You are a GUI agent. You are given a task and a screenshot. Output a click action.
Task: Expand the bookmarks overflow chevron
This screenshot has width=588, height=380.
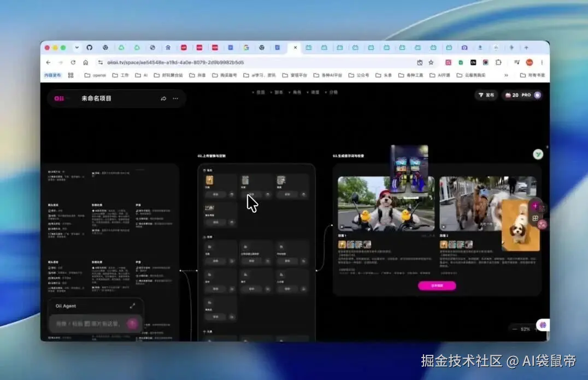pyautogui.click(x=506, y=75)
